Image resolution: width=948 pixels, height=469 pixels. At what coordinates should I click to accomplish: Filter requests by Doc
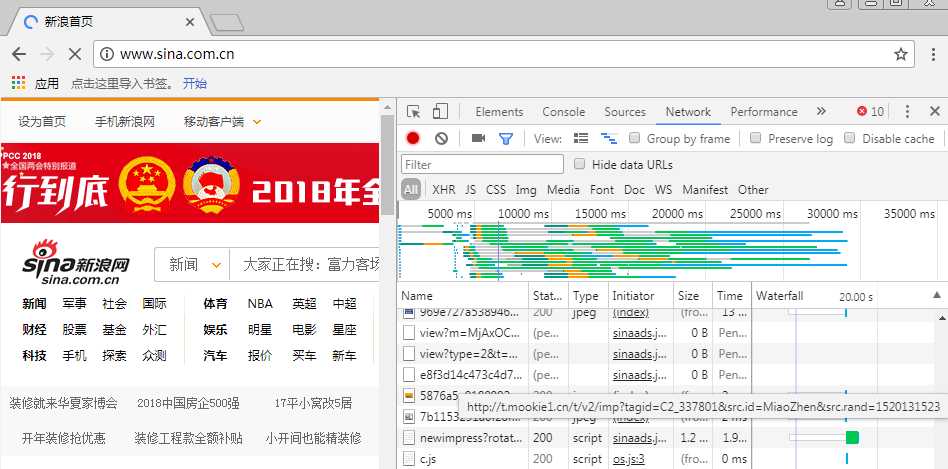pyautogui.click(x=634, y=190)
